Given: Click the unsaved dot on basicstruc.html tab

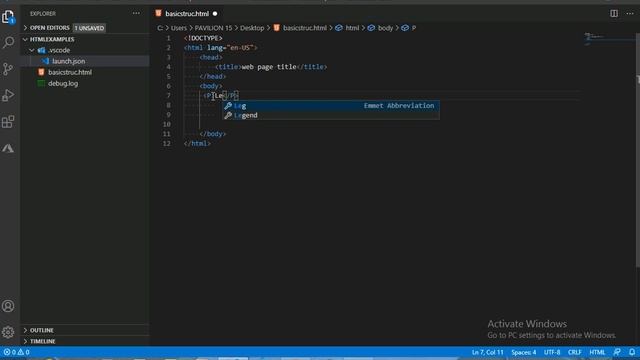Looking at the screenshot, I should click(x=215, y=14).
